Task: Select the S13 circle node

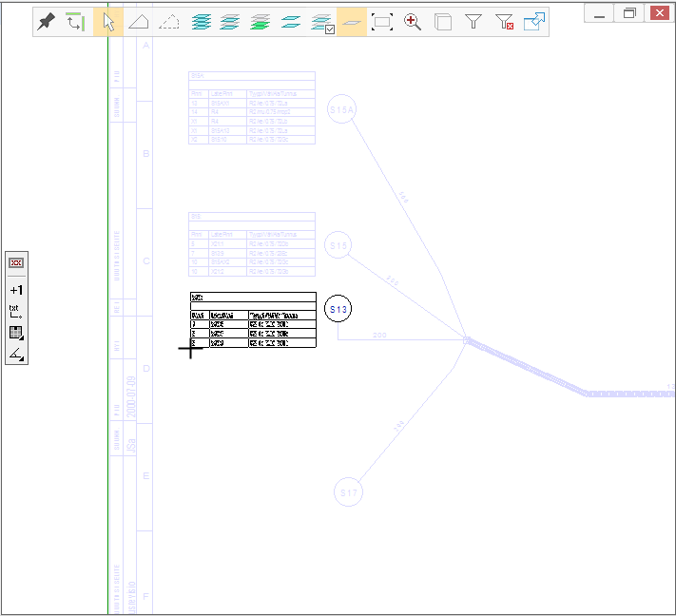Action: click(x=338, y=309)
